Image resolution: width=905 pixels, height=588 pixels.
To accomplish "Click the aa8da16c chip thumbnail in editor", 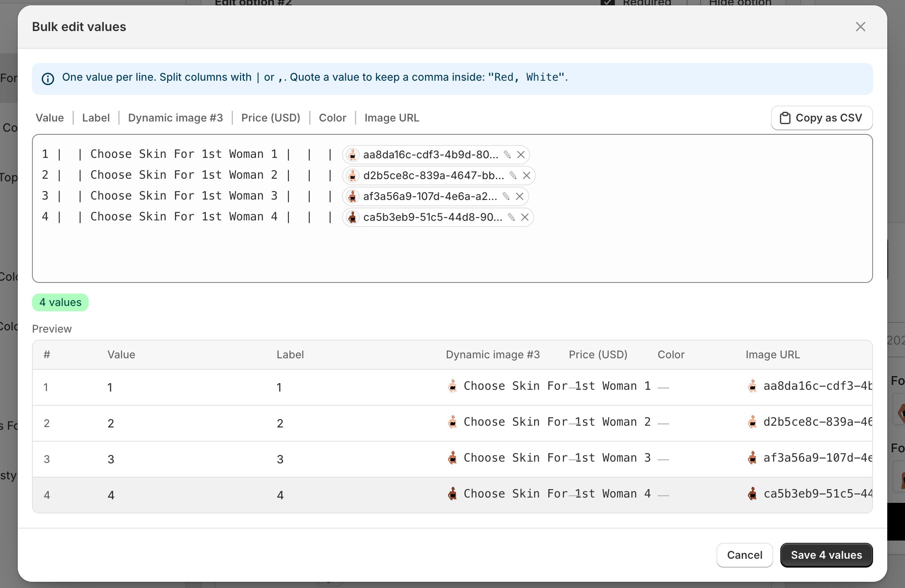I will (x=353, y=155).
